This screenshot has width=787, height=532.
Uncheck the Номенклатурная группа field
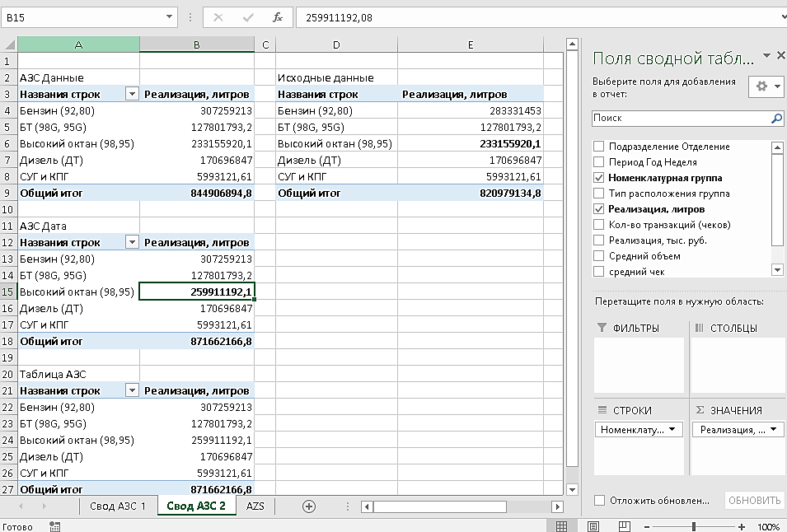pos(598,178)
